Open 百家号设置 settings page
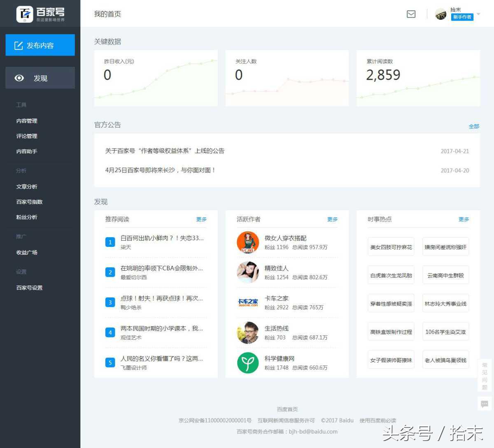Image resolution: width=494 pixels, height=448 pixels. 29,288
